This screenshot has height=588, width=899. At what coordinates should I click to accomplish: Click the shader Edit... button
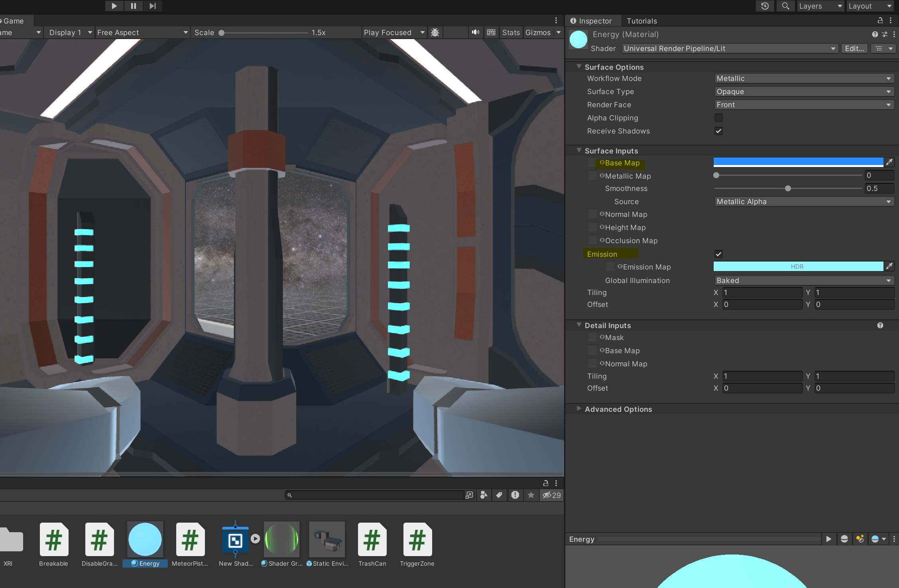854,49
